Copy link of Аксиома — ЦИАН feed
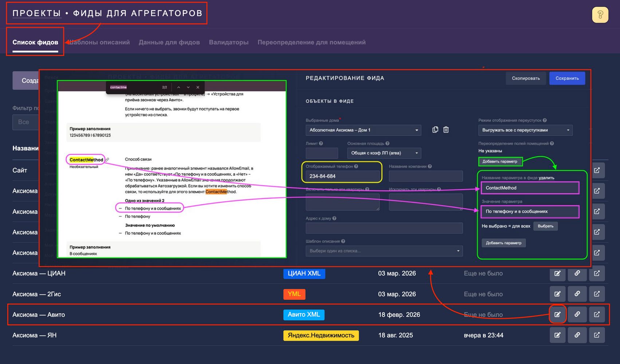620x364 pixels. [x=577, y=273]
